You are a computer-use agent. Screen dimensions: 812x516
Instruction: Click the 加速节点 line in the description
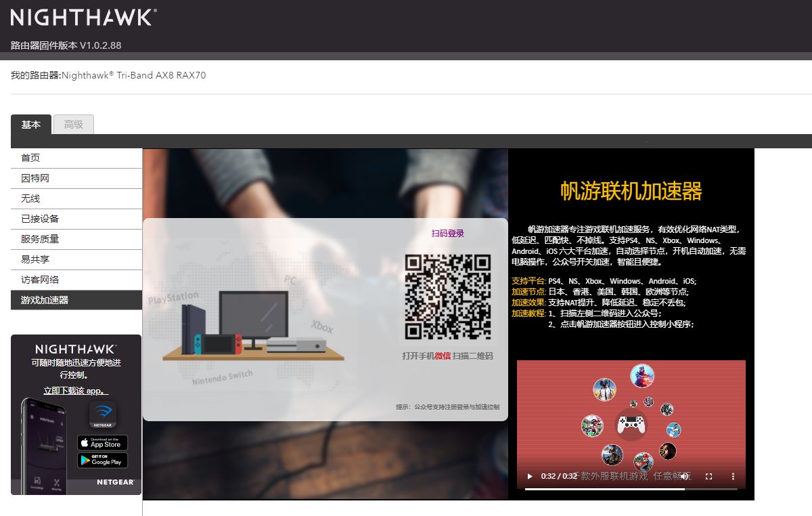(x=600, y=292)
